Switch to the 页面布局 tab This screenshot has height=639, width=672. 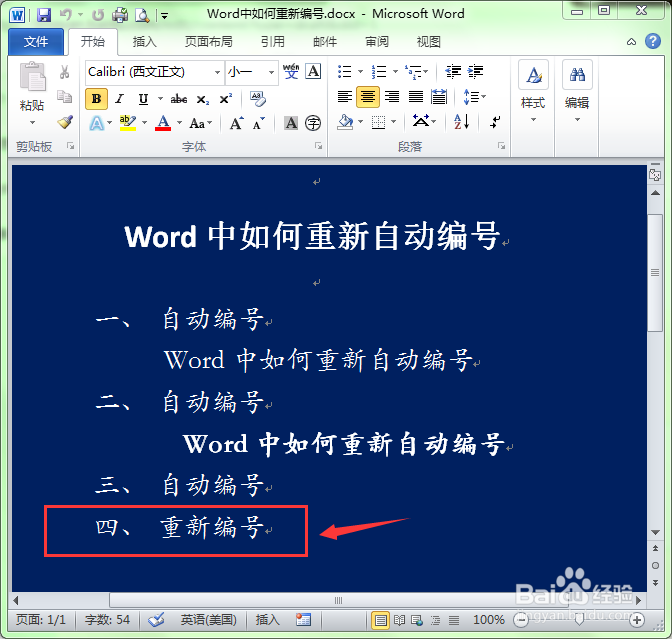(x=209, y=42)
